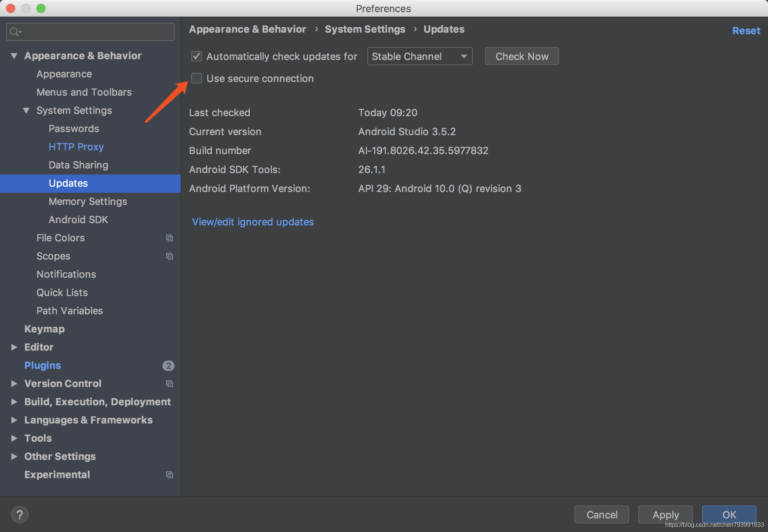Image resolution: width=768 pixels, height=532 pixels.
Task: Expand Build, Execution, Deployment section
Action: pyautogui.click(x=14, y=402)
